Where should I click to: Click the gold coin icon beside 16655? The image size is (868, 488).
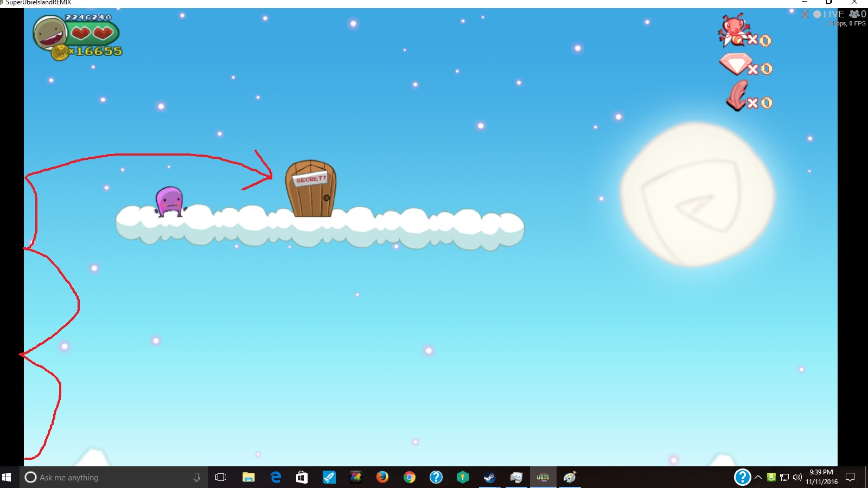(60, 52)
